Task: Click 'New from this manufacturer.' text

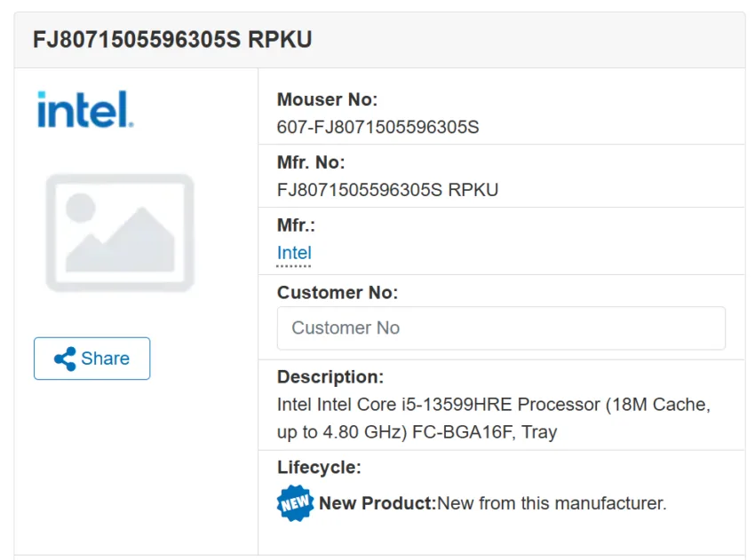Action: [x=552, y=503]
